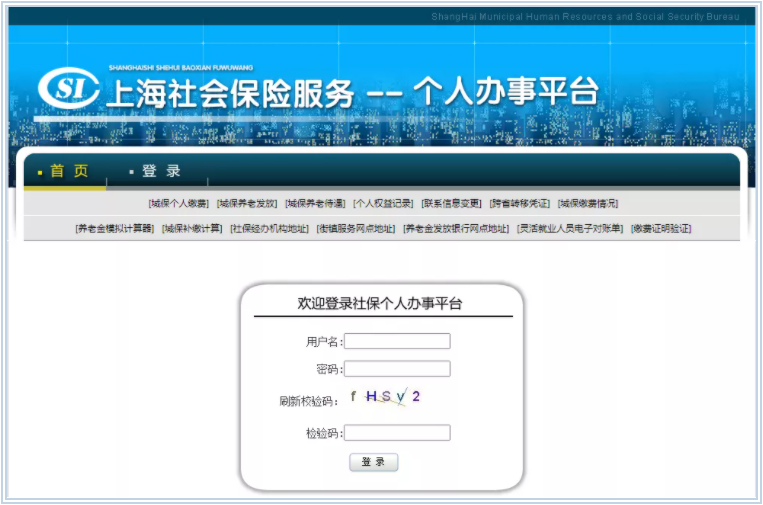Open the 城保个人缴费 link
The height and width of the screenshot is (505, 763).
tap(179, 203)
